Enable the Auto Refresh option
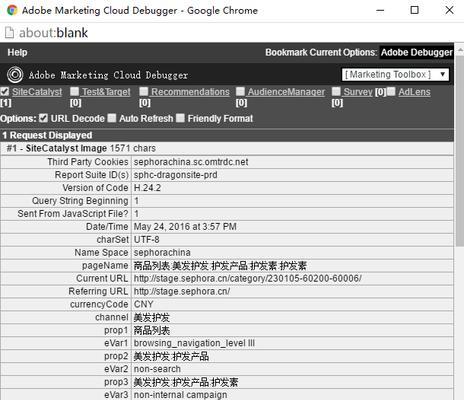Screen dimensions: 464x400 (x=112, y=118)
